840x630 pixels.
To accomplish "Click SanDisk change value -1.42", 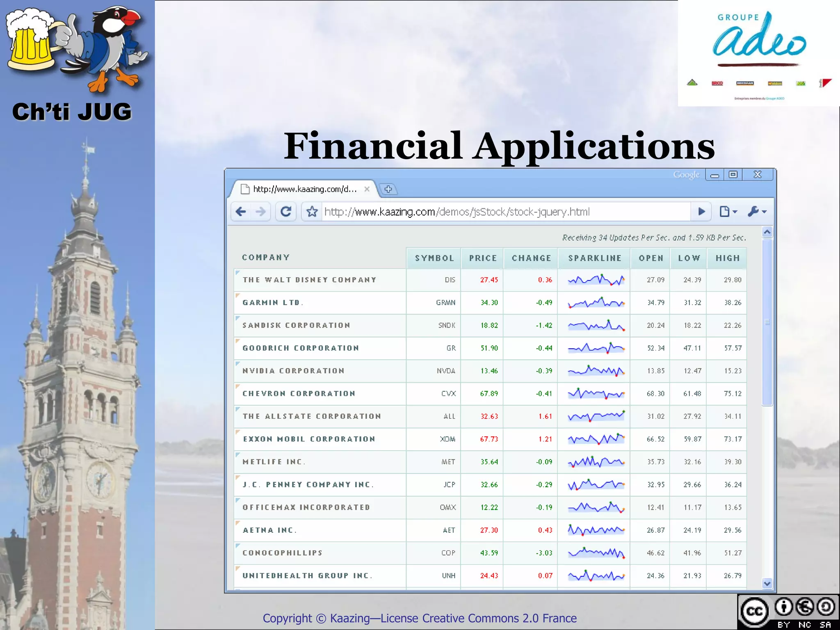I will click(x=544, y=325).
